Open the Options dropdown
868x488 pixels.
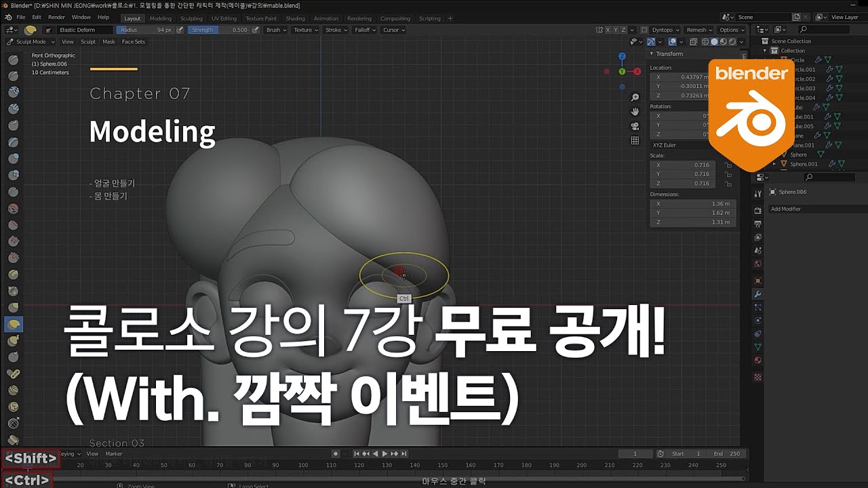pos(732,30)
